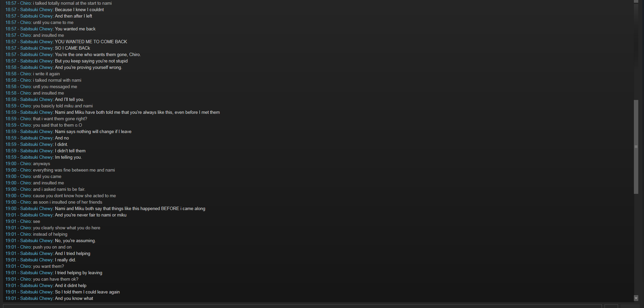
Task: Click the last message "And you know what"
Action: click(74, 298)
